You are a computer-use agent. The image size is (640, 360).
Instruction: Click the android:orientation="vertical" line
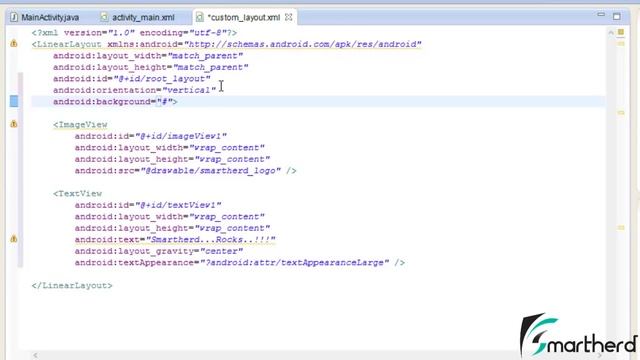click(135, 90)
